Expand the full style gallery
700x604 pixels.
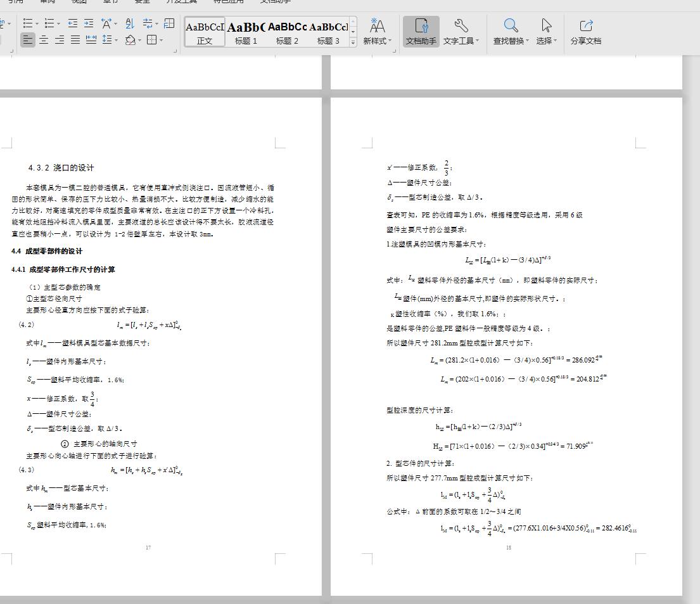[x=353, y=42]
